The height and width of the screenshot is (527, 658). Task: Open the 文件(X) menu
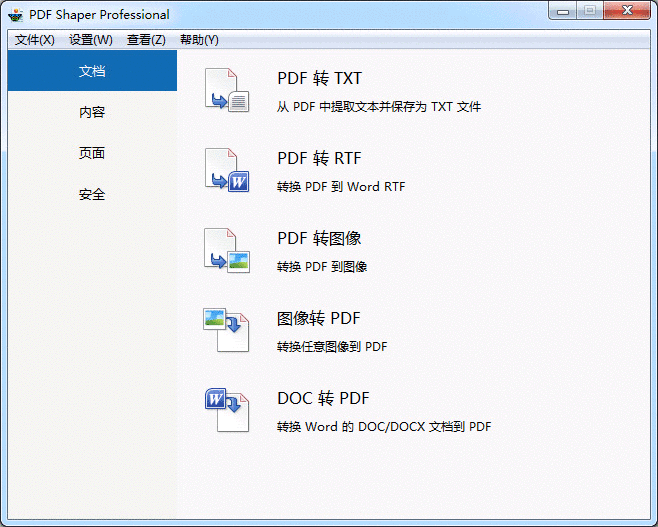tap(35, 40)
